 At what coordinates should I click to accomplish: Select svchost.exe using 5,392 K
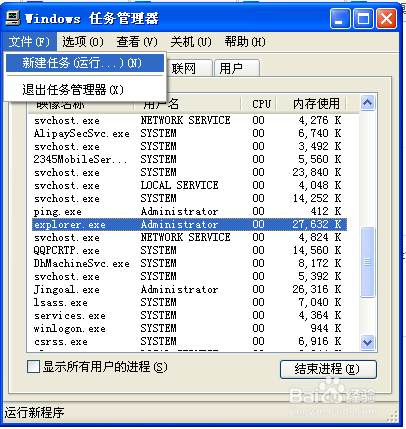189,276
